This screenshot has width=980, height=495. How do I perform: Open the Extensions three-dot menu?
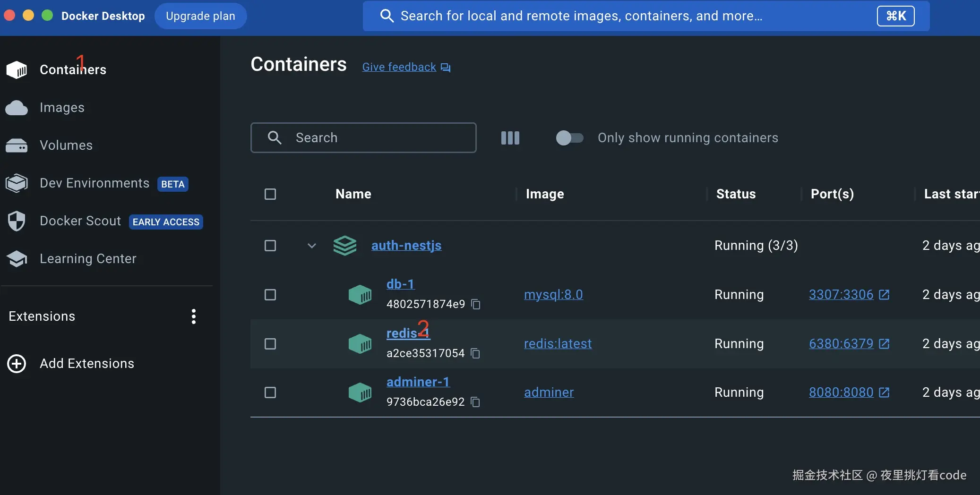[x=193, y=316]
